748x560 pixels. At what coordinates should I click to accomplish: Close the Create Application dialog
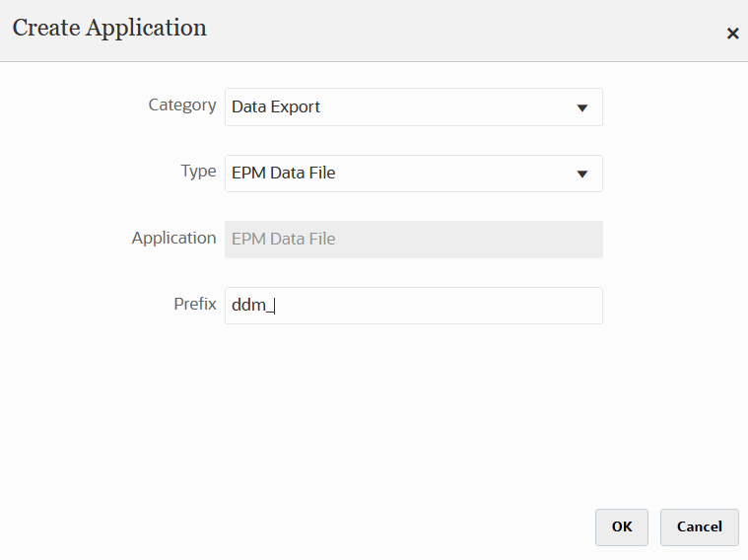pos(732,34)
